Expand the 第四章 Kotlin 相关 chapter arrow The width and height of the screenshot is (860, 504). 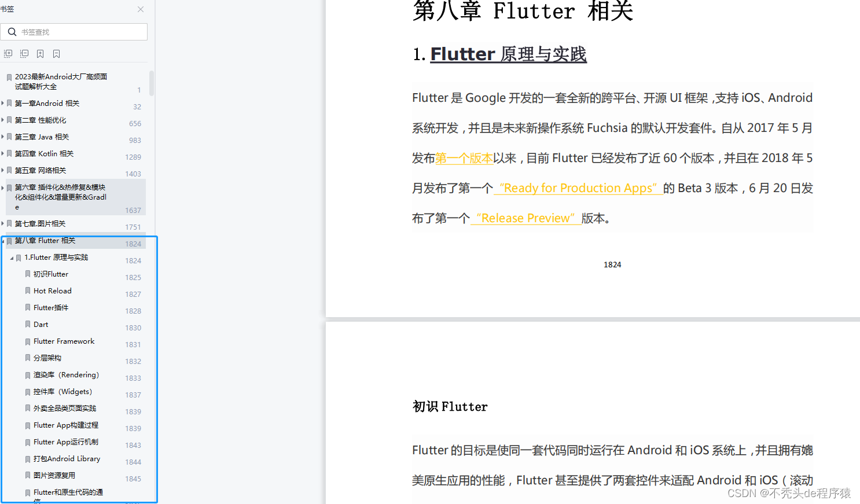[x=3, y=153]
